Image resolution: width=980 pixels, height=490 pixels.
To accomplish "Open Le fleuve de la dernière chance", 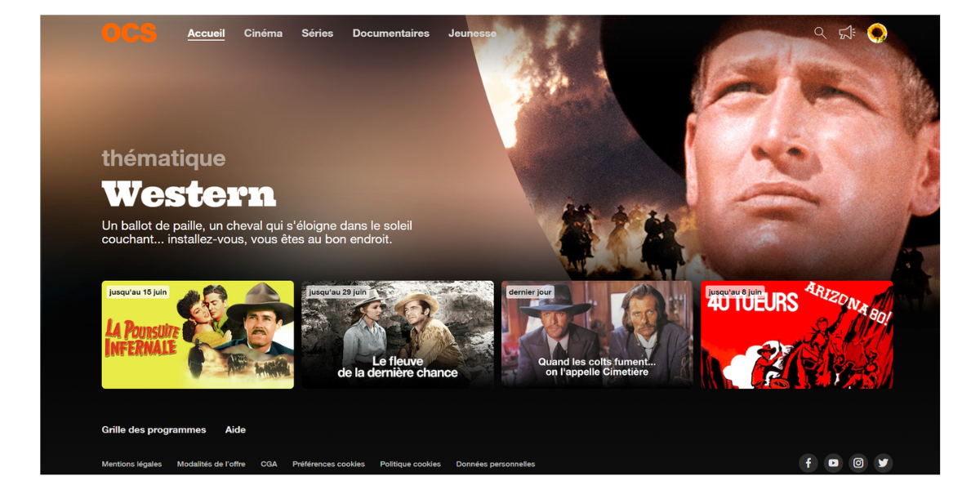I will pos(398,335).
